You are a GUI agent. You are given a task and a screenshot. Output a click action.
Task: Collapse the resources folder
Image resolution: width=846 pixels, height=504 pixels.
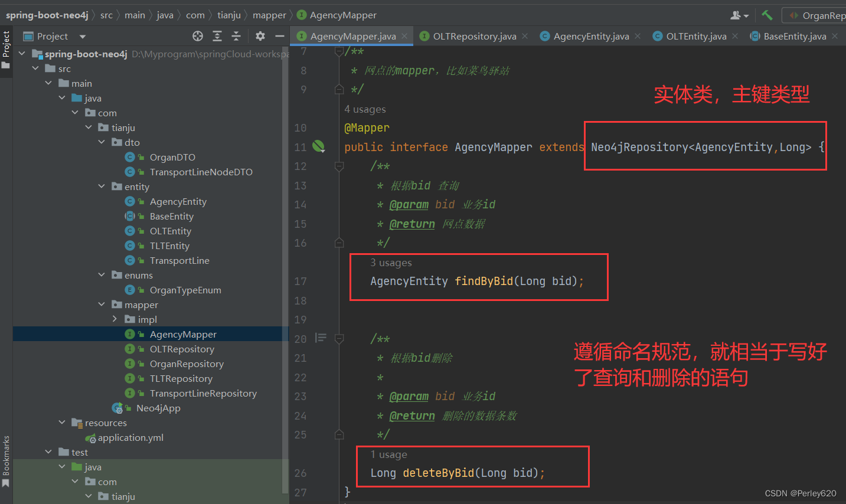(x=62, y=423)
